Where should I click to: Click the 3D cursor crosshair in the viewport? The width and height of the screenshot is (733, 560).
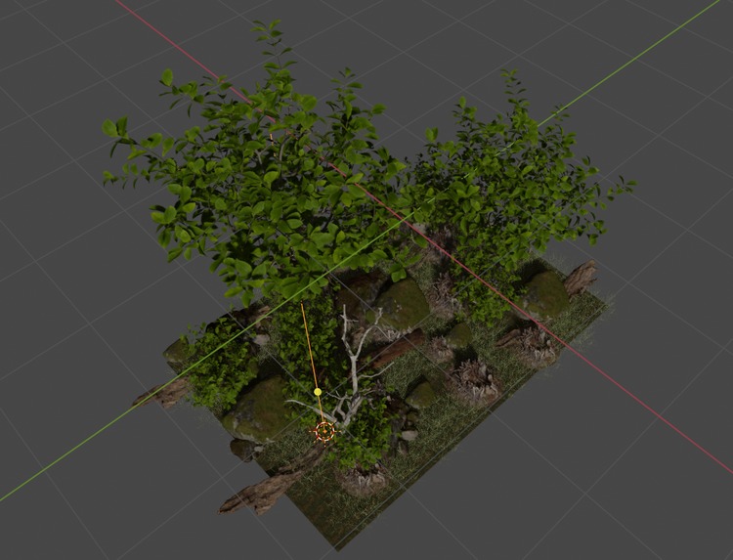point(324,431)
